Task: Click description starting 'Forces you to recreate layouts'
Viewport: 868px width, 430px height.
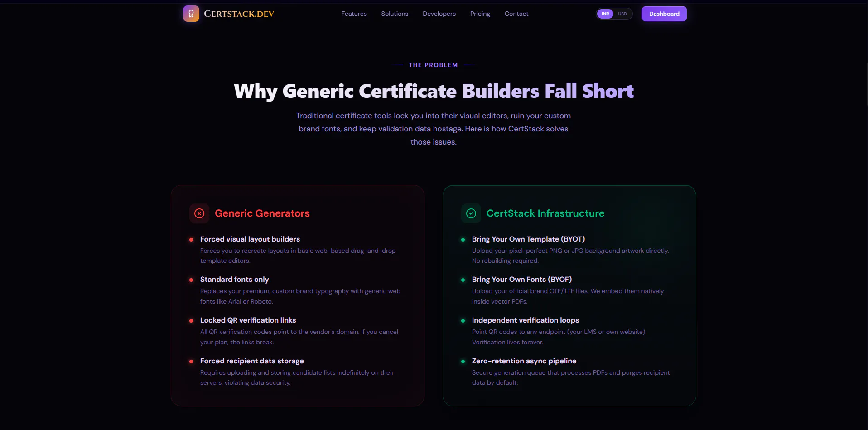Action: click(x=298, y=256)
